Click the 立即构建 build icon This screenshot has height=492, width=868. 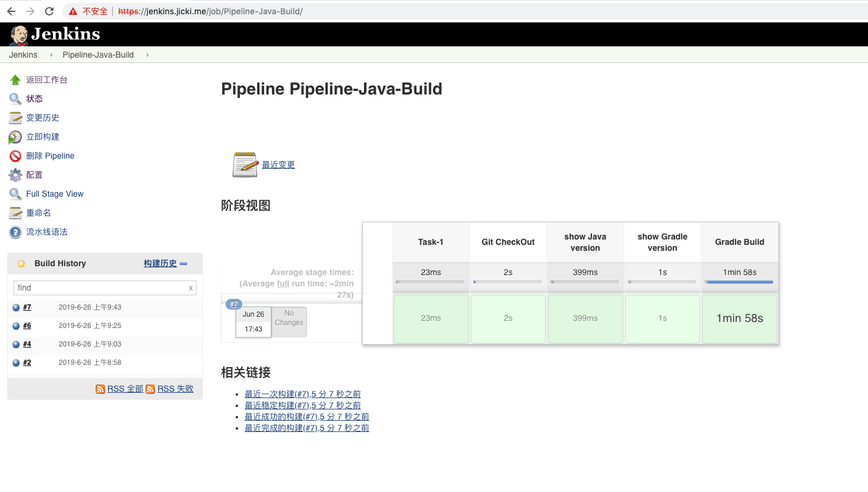15,137
